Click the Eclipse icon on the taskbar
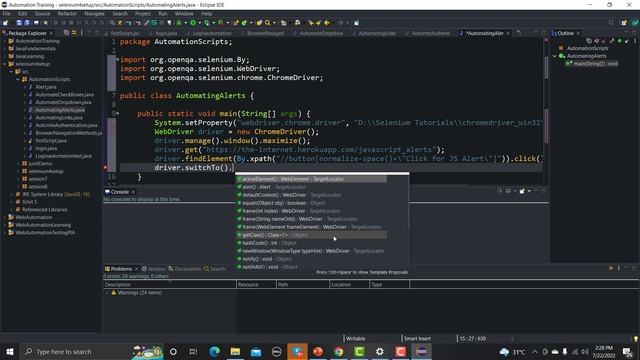640x360 pixels. click(421, 351)
